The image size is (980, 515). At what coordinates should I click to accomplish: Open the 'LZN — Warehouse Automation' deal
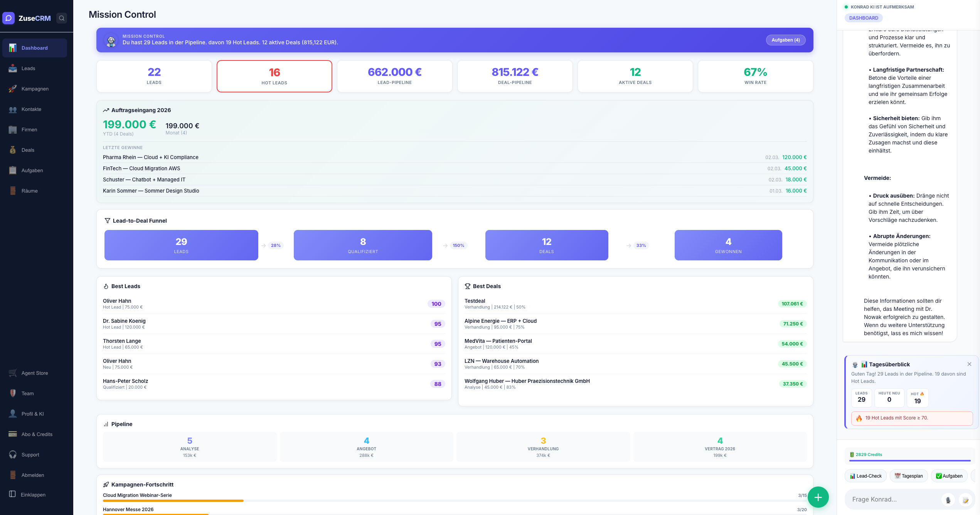(636, 364)
